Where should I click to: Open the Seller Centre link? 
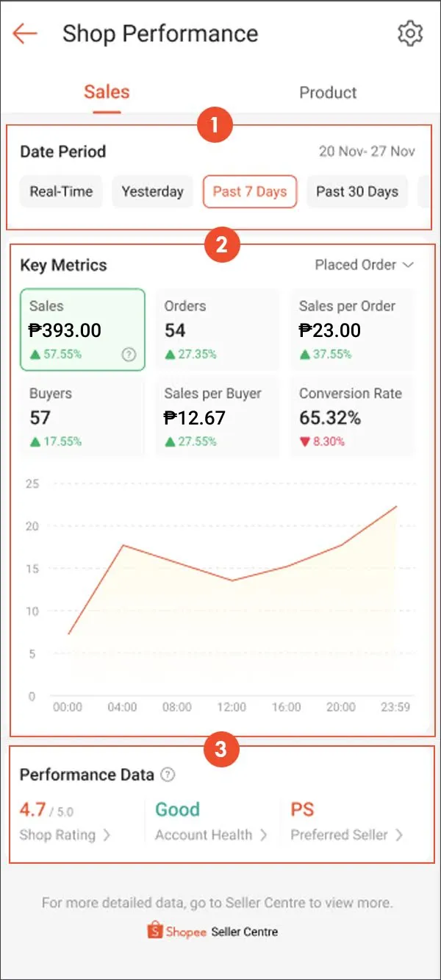(244, 931)
